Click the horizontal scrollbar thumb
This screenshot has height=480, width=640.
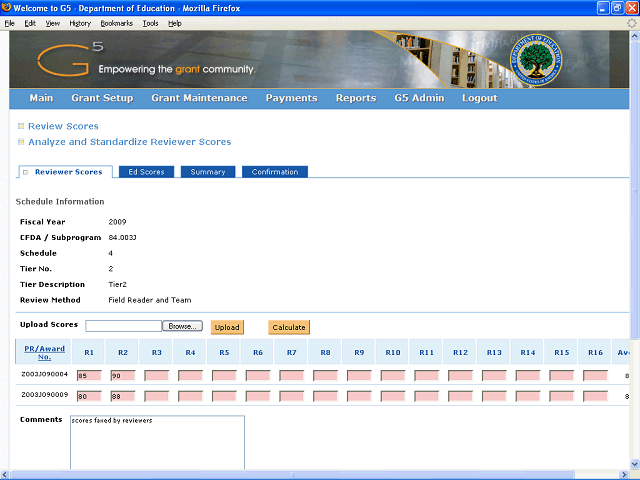[x=293, y=475]
